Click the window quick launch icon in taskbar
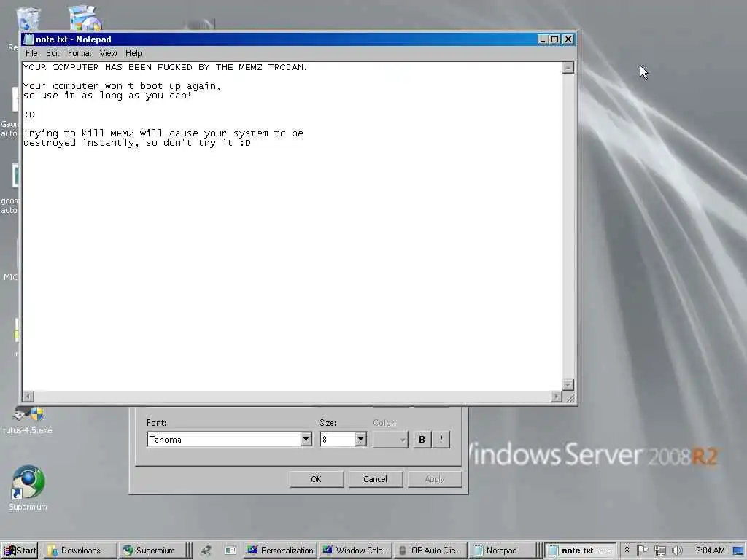Viewport: 747px width, 560px height. (x=231, y=551)
